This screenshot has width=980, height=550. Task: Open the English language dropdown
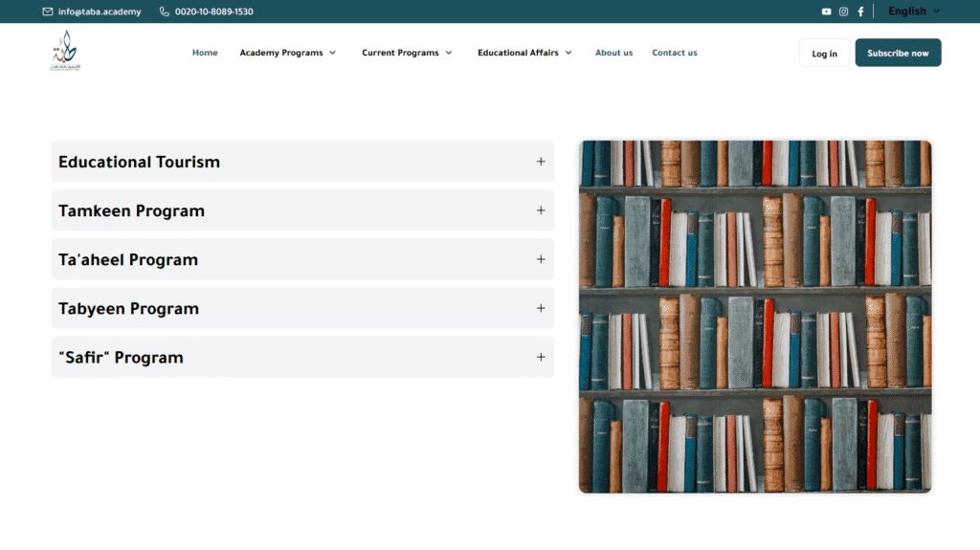click(x=913, y=11)
